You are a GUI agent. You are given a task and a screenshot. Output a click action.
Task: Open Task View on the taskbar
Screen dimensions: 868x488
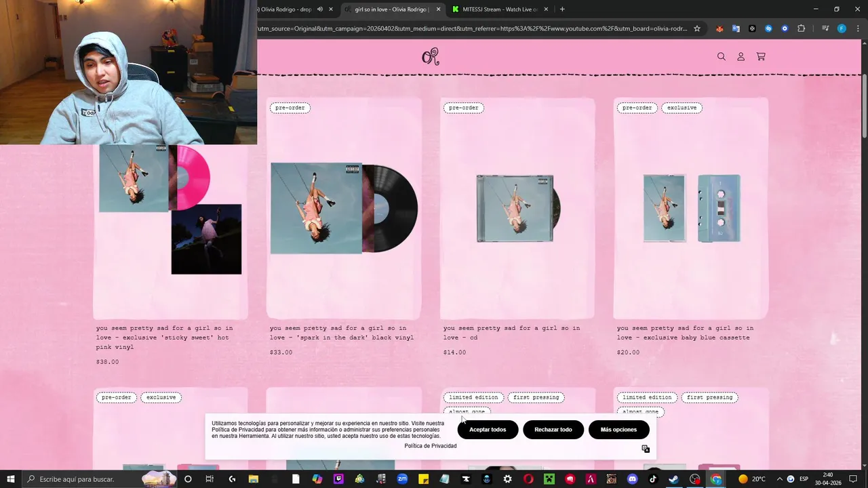pos(210,479)
